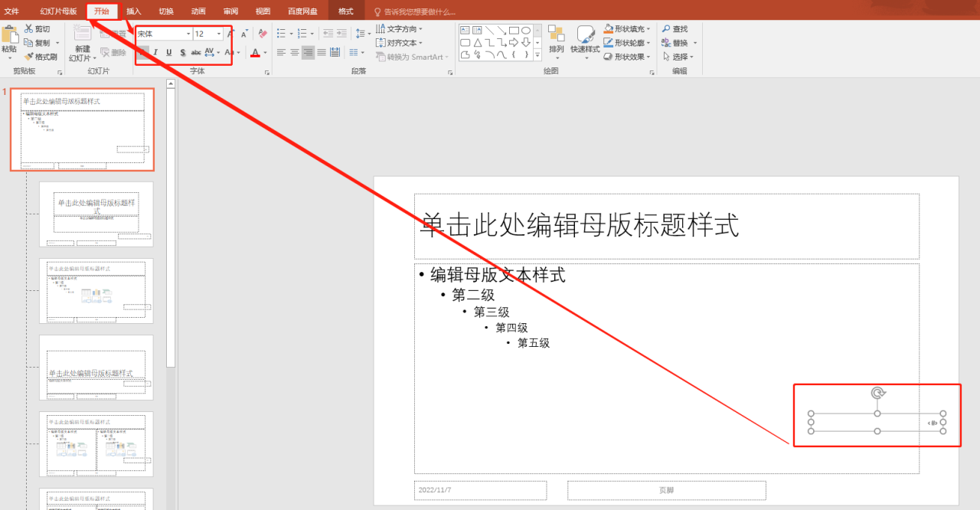
Task: Insert an oval shape from the shapes gallery
Action: (x=525, y=30)
